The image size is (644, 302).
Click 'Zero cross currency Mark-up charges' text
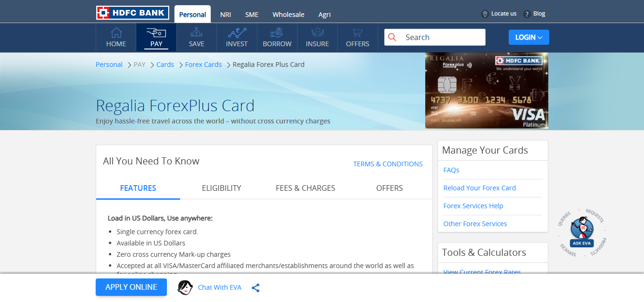point(173,254)
